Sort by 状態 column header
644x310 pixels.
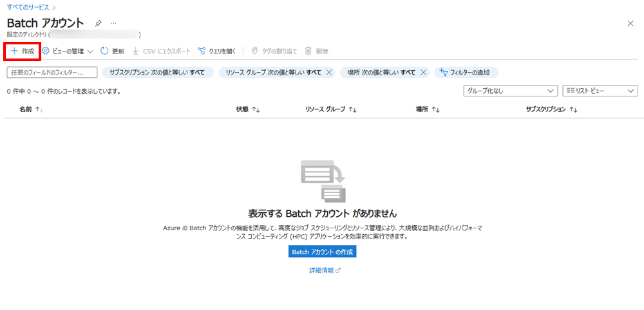248,109
